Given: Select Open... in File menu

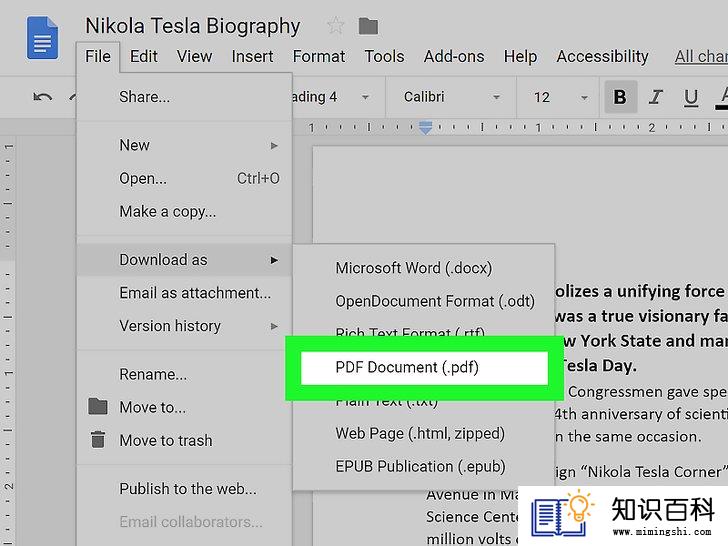Looking at the screenshot, I should click(x=184, y=178).
